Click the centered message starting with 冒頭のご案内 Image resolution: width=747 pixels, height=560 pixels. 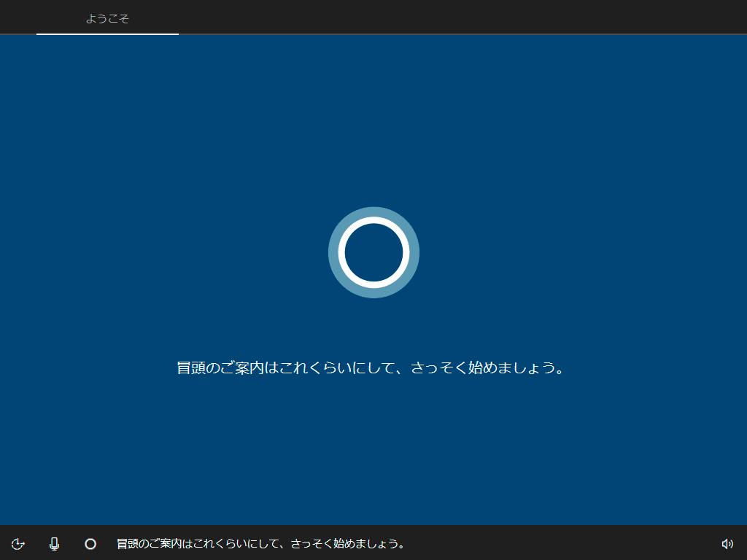[372, 368]
